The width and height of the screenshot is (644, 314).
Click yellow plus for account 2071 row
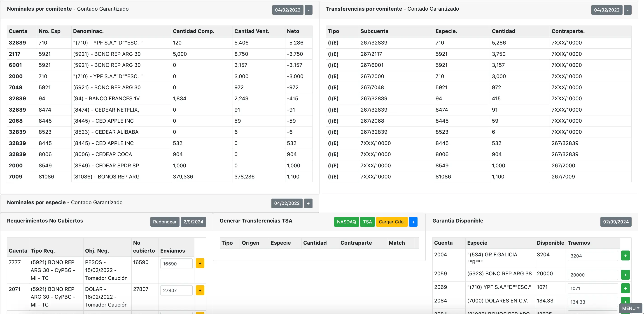200,290
